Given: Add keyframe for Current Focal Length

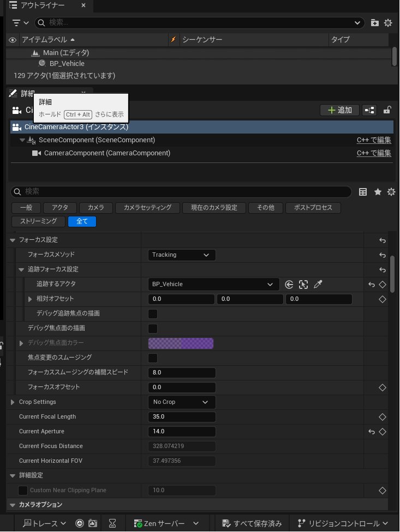Looking at the screenshot, I should tap(383, 417).
